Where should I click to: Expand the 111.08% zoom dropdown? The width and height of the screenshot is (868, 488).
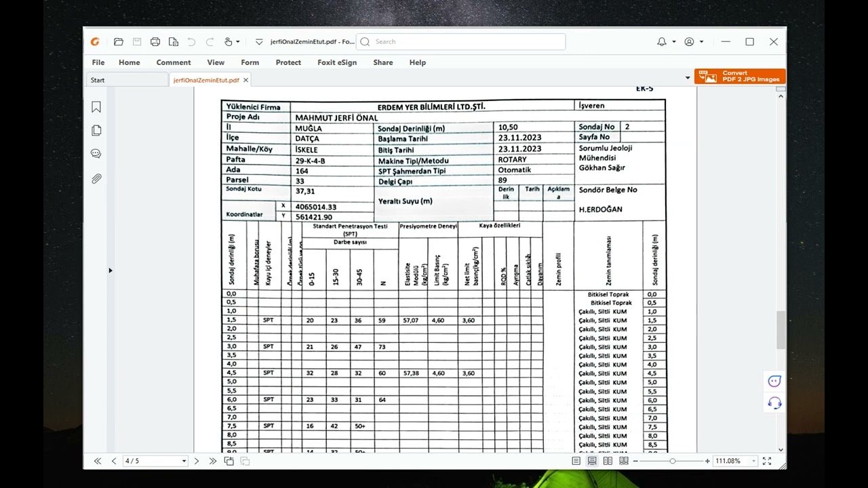point(753,461)
